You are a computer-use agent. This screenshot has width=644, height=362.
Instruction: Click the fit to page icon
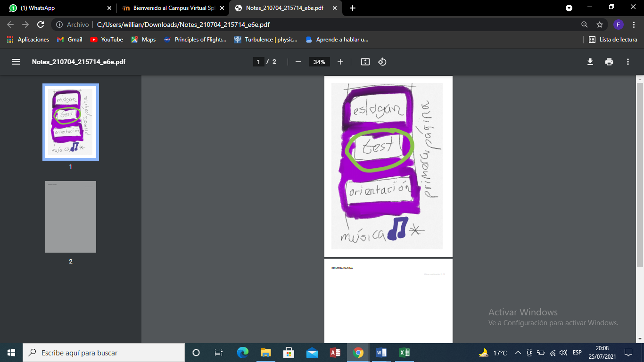pos(365,62)
